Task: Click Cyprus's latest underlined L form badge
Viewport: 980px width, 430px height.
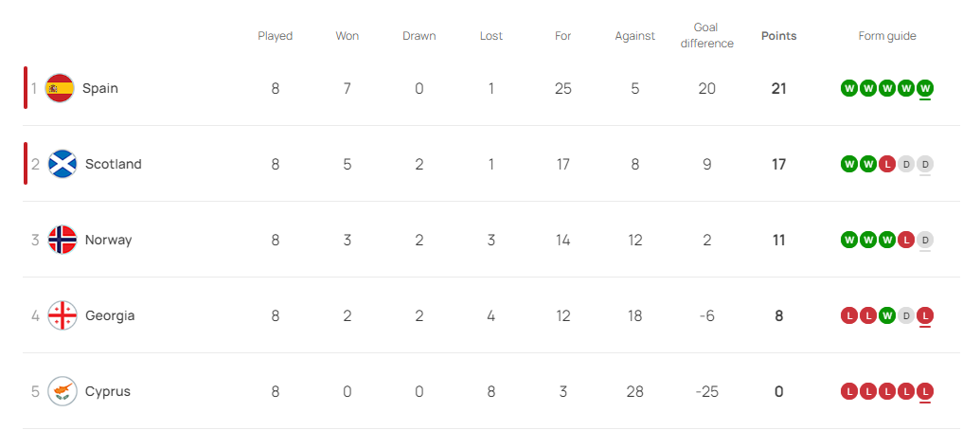Action: click(926, 391)
